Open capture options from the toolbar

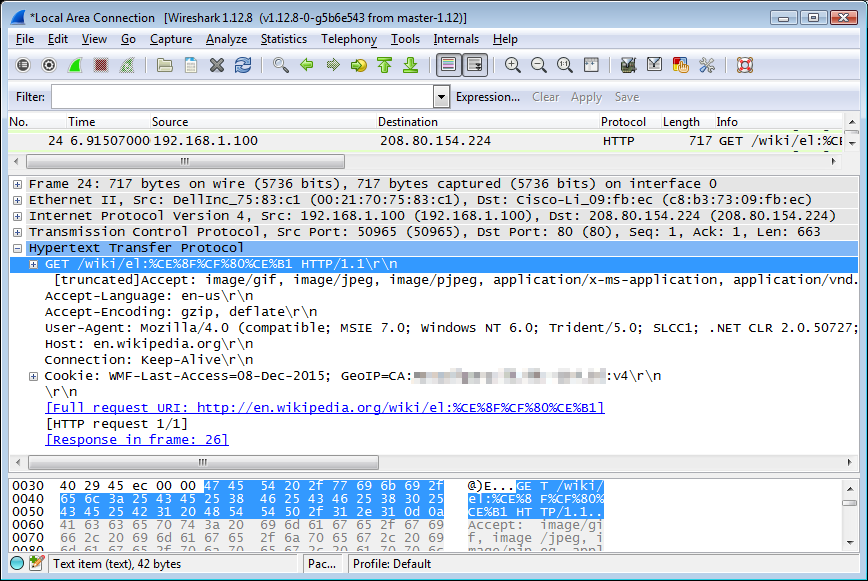49,65
